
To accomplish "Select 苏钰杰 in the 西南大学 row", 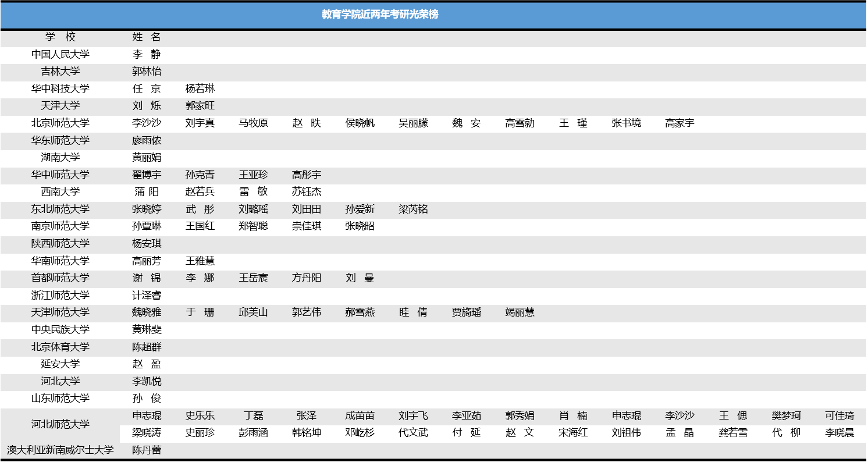I will point(307,192).
